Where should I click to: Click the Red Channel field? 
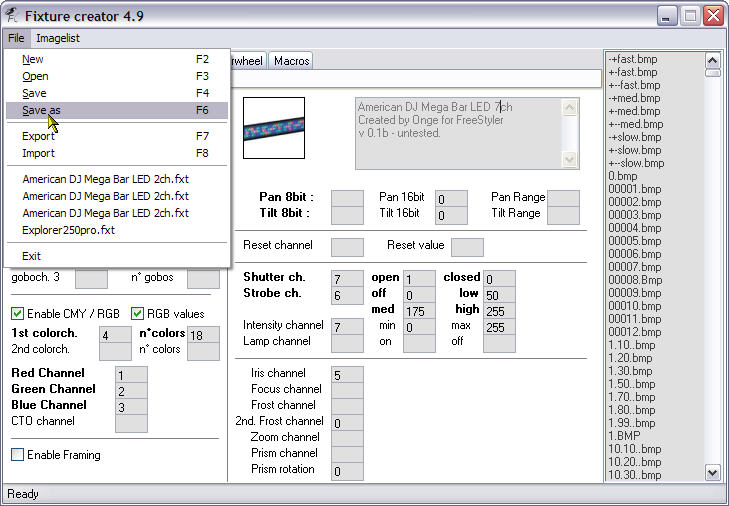click(x=131, y=375)
